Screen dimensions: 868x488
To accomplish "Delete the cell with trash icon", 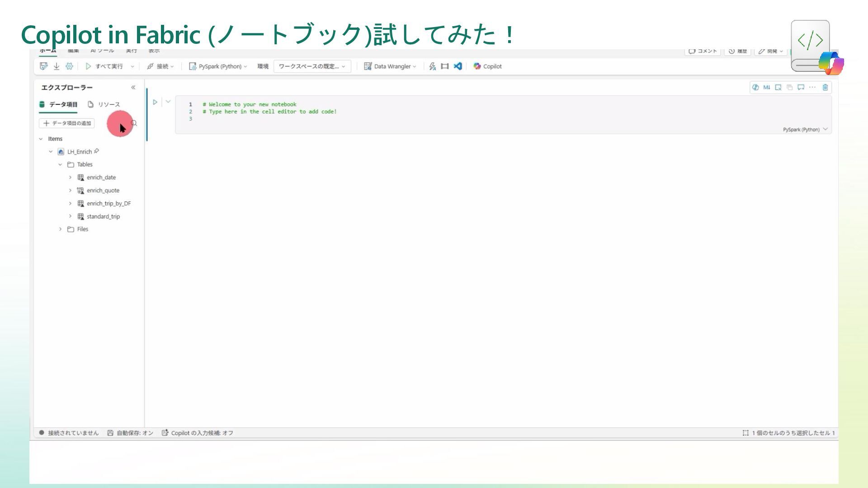I will [825, 87].
